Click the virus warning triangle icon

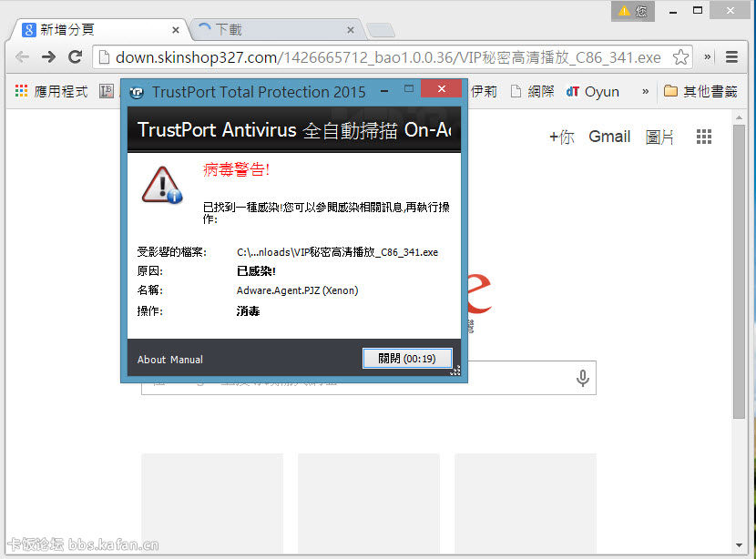(161, 185)
